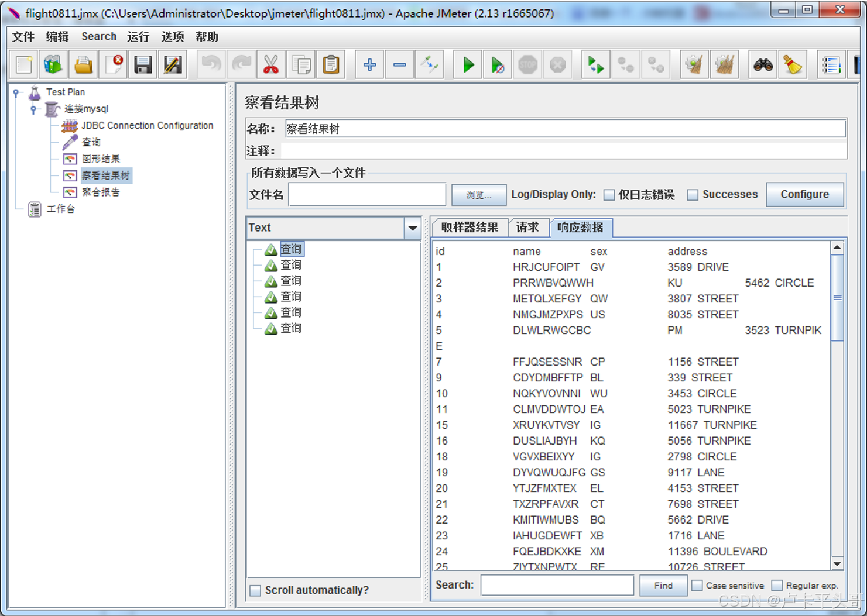Click the METQLXEFGY name in response data
The height and width of the screenshot is (616, 867).
point(547,299)
